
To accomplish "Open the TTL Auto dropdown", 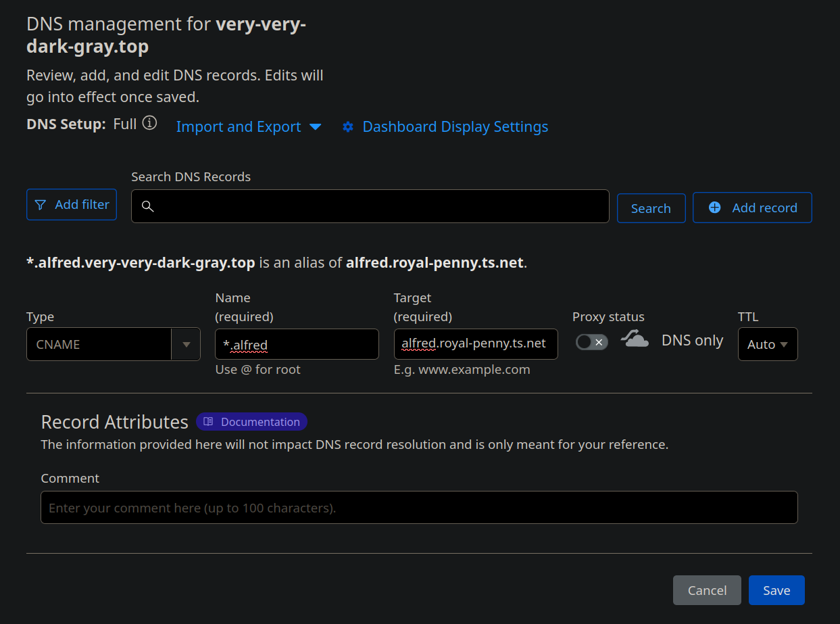I will point(767,344).
